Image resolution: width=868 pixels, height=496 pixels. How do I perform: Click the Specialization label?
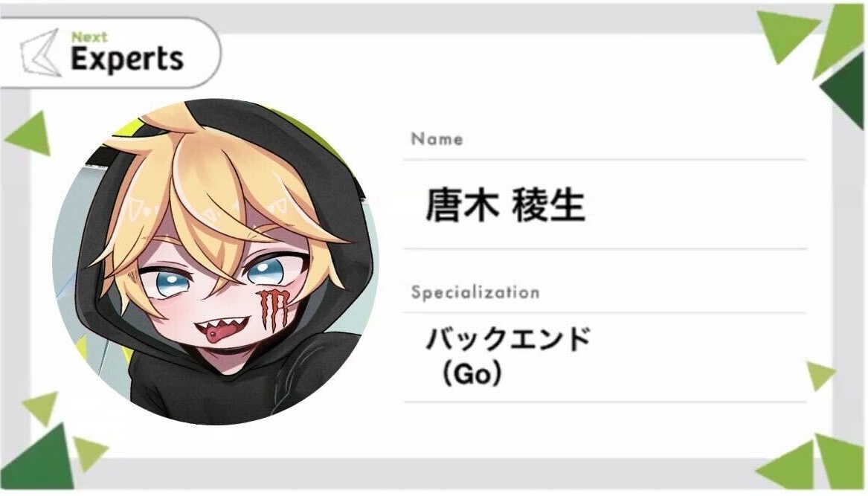475,292
